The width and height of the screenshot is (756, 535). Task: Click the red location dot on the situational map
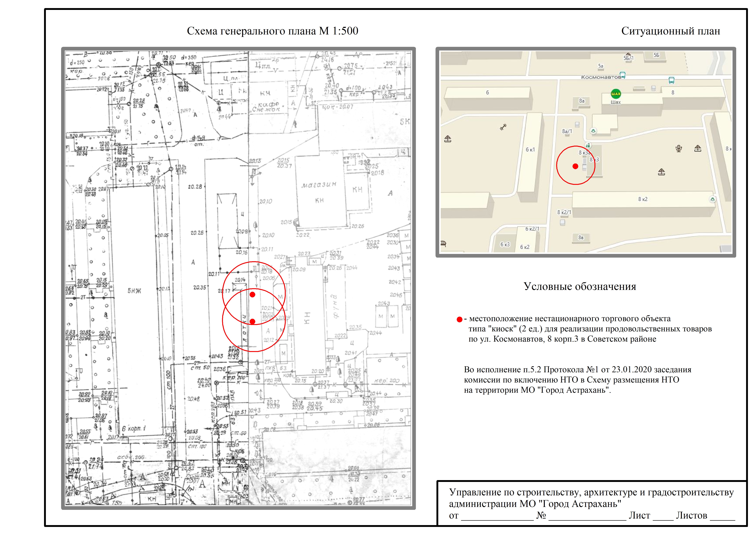click(x=575, y=166)
